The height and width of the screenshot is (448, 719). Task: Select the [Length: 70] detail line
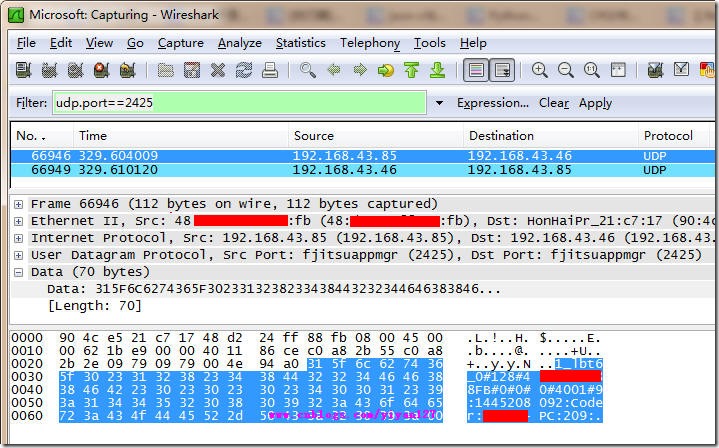pos(95,306)
